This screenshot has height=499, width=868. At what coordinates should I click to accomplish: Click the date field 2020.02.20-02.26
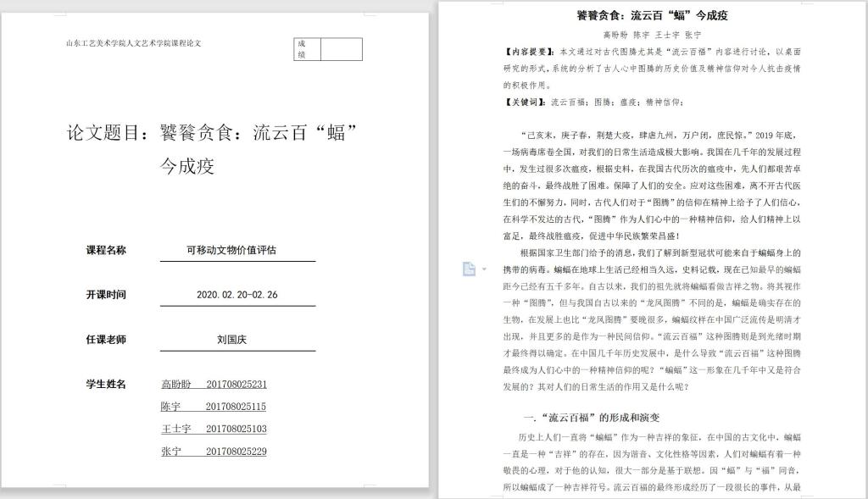(x=236, y=295)
